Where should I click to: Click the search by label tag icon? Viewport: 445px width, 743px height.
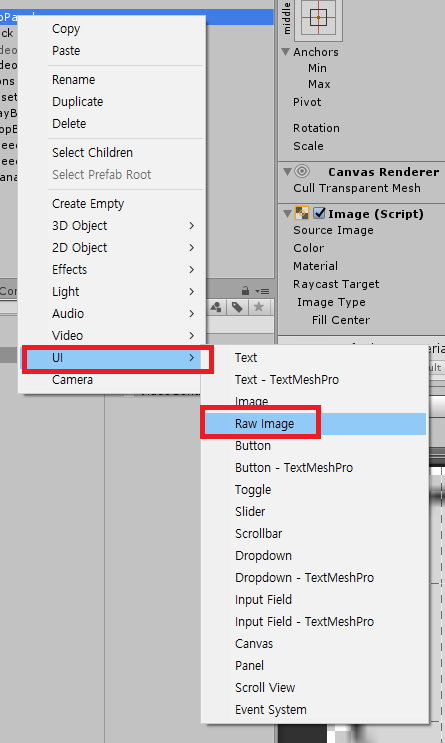click(x=237, y=307)
